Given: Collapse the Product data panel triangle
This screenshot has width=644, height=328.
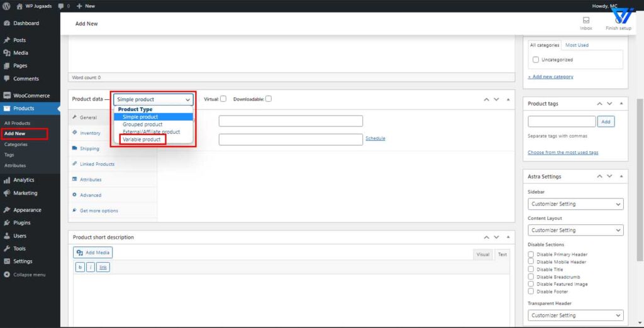Looking at the screenshot, I should 508,100.
